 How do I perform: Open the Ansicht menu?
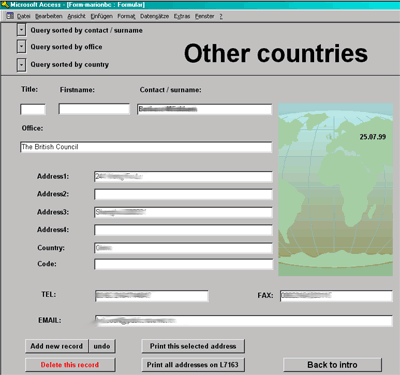[76, 16]
